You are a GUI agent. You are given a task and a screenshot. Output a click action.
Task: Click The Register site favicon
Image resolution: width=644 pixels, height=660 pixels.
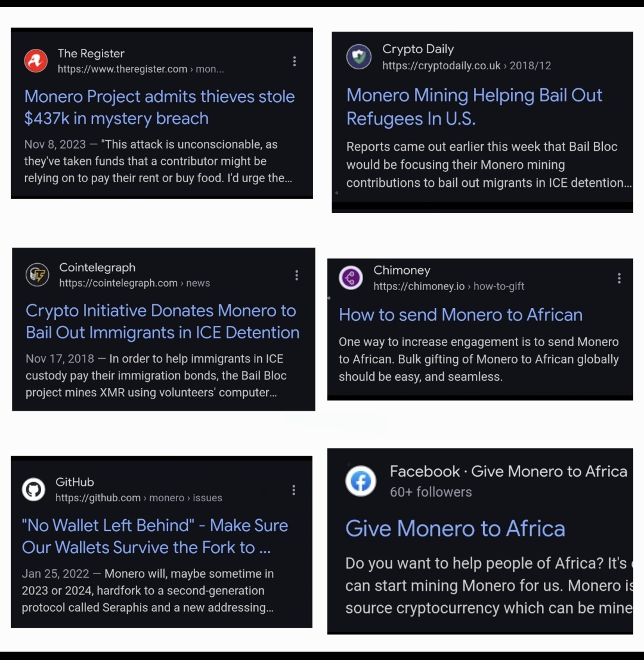tap(36, 61)
